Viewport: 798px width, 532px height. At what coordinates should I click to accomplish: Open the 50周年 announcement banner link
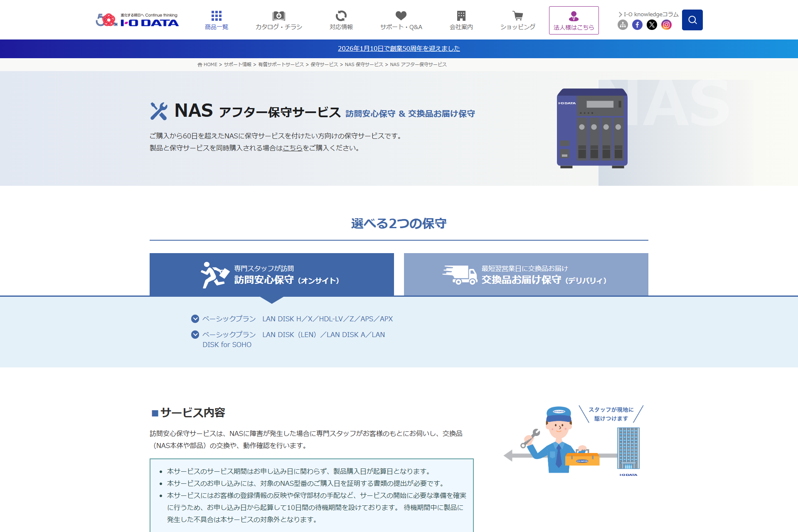click(x=399, y=49)
